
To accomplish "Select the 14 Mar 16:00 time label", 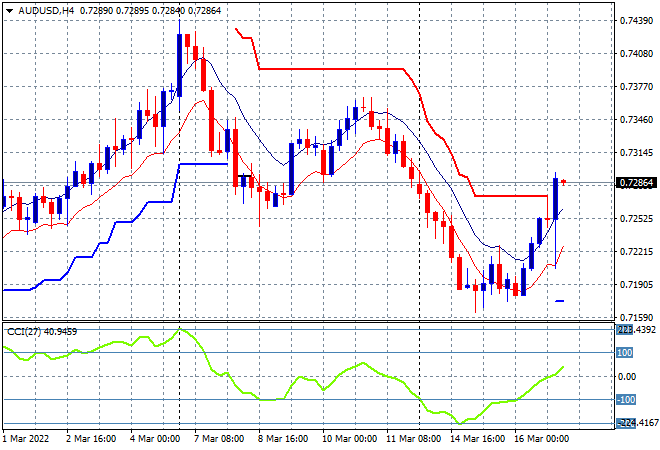I will click(478, 439).
